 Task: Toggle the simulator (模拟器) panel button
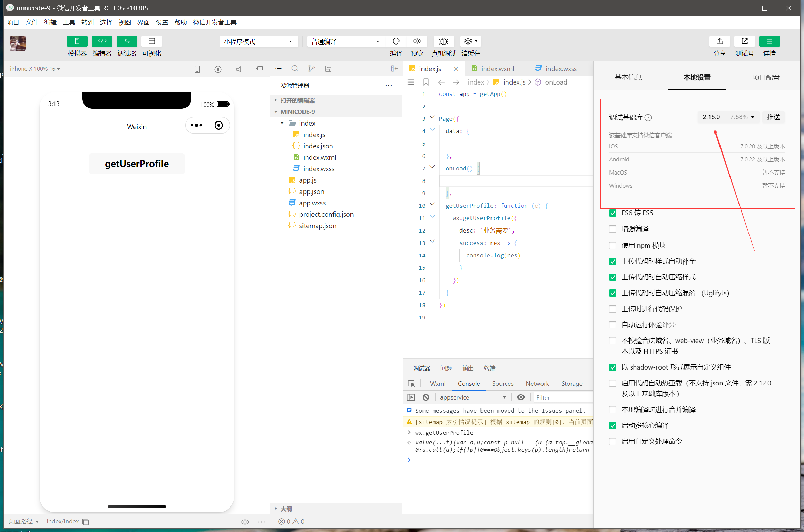click(x=77, y=41)
